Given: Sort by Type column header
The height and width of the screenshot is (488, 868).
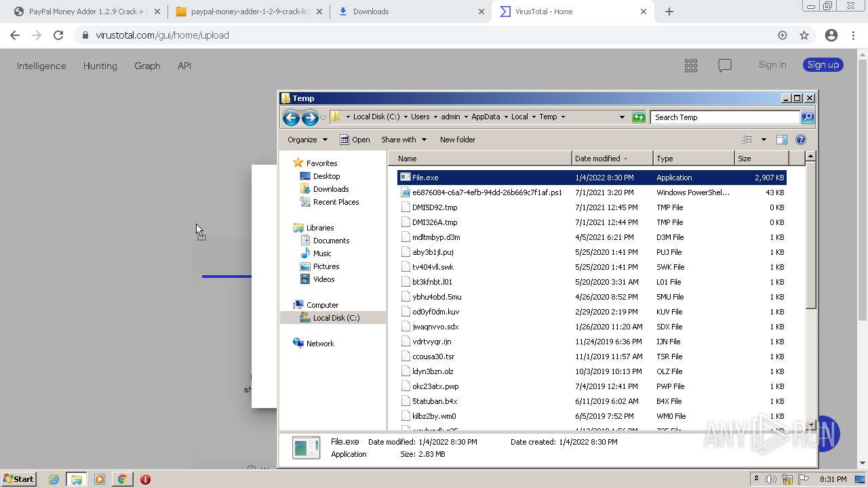Looking at the screenshot, I should pos(694,159).
